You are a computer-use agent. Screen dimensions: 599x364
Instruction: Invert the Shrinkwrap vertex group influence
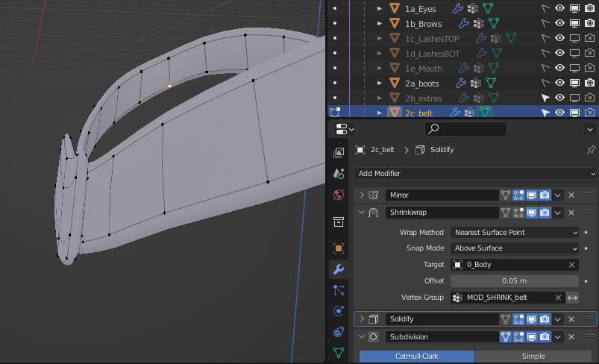pyautogui.click(x=572, y=298)
